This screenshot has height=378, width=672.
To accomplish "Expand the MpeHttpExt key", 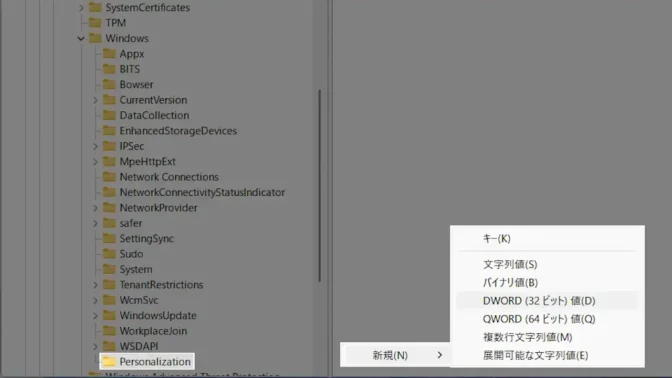I will click(x=95, y=162).
